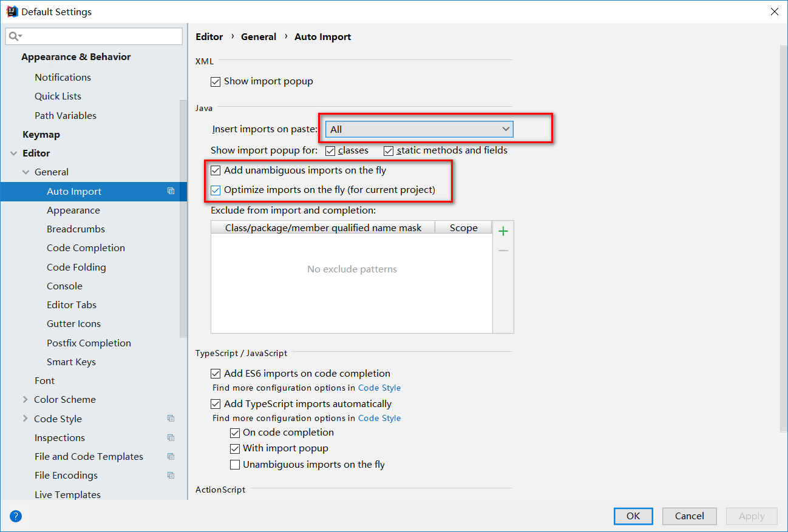
Task: Disable Optimize imports on the fly checkbox
Action: click(x=216, y=190)
